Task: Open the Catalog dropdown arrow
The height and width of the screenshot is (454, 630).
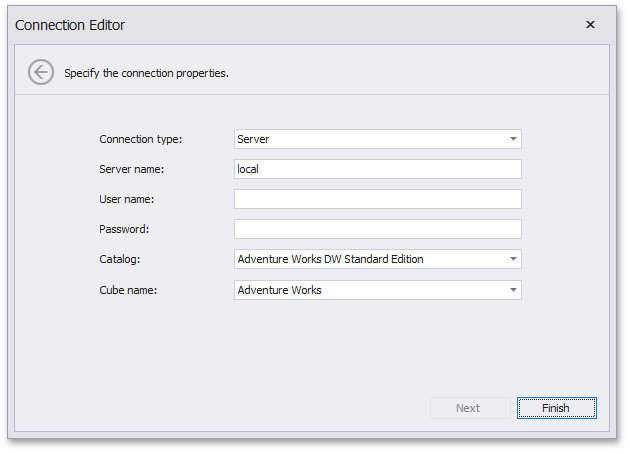Action: [513, 259]
